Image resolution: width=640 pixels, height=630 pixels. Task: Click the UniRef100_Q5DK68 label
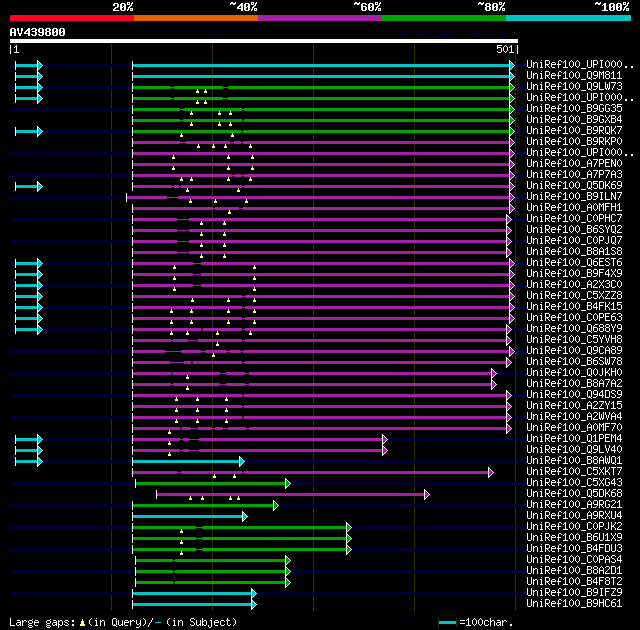(574, 494)
